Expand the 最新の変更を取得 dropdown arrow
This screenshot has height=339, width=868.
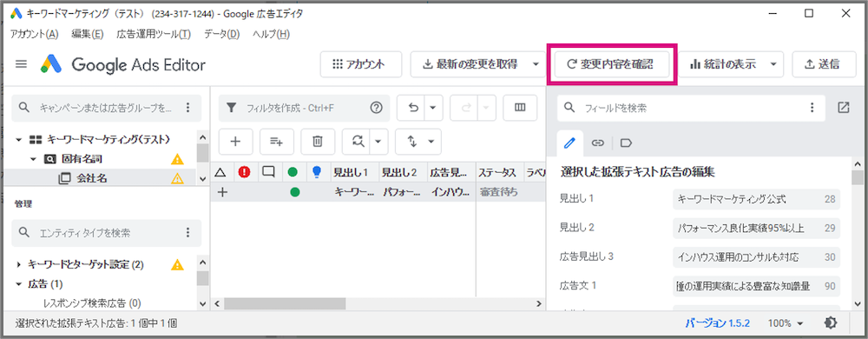536,64
